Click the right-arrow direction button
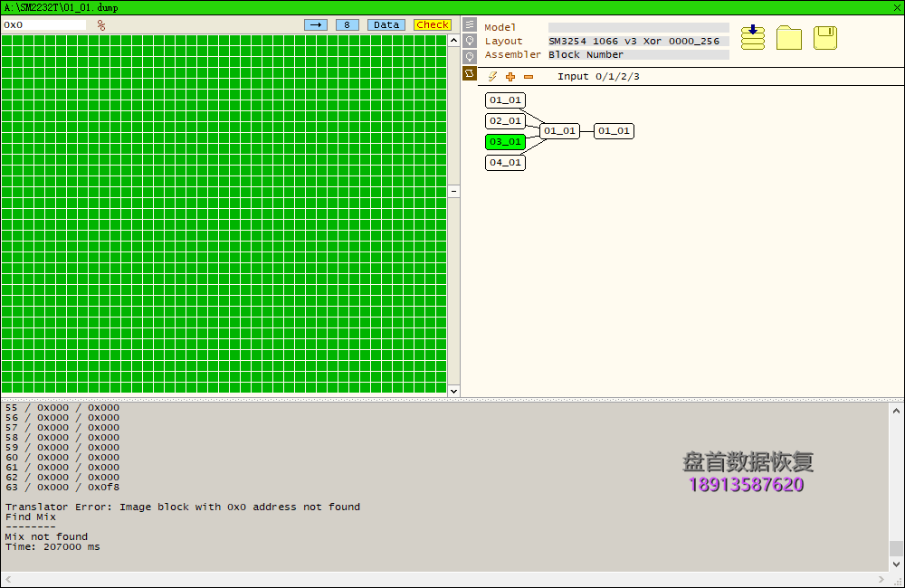The width and height of the screenshot is (905, 588). coord(316,24)
